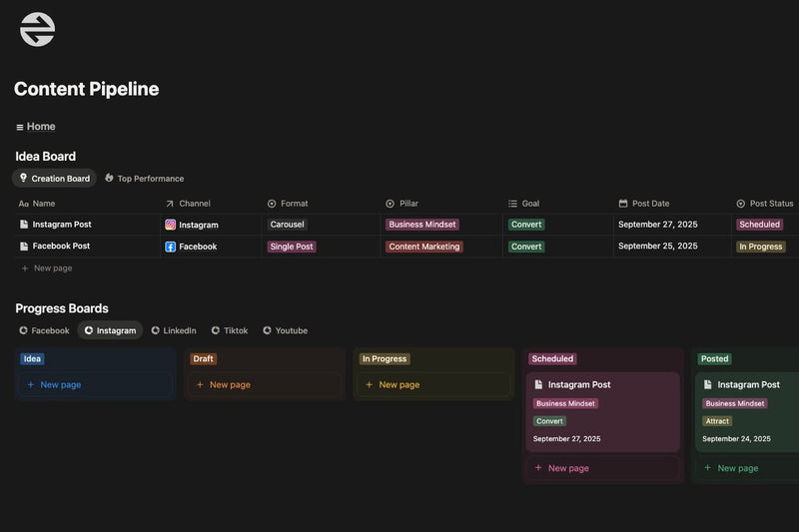Open the Post Status column header menu
Screen dimensions: 799x532
pos(770,204)
